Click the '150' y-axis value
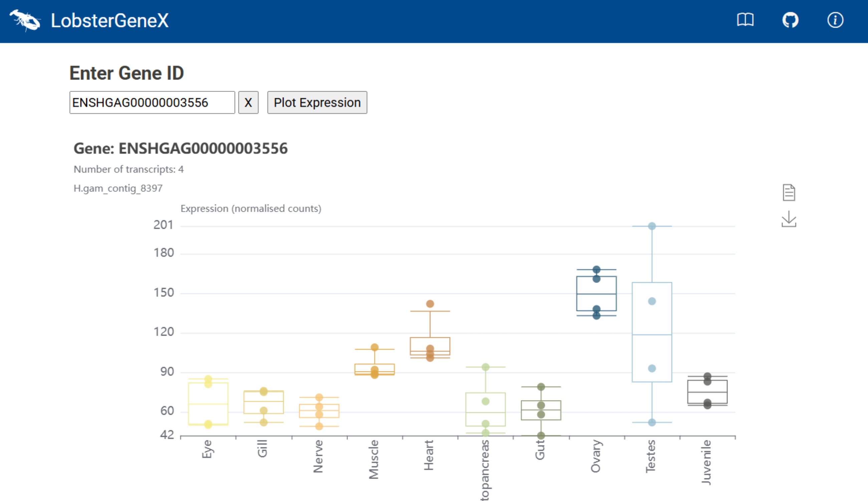 [x=164, y=293]
